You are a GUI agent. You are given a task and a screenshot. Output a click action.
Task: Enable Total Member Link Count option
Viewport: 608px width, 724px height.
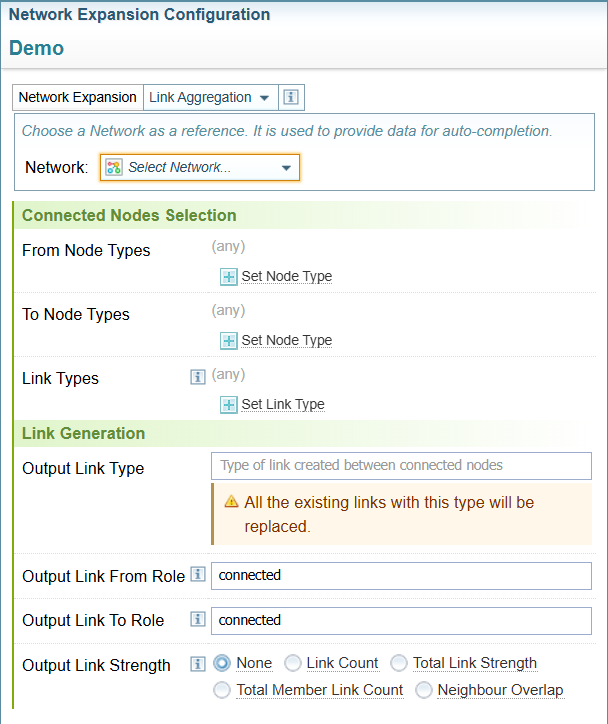tap(222, 690)
